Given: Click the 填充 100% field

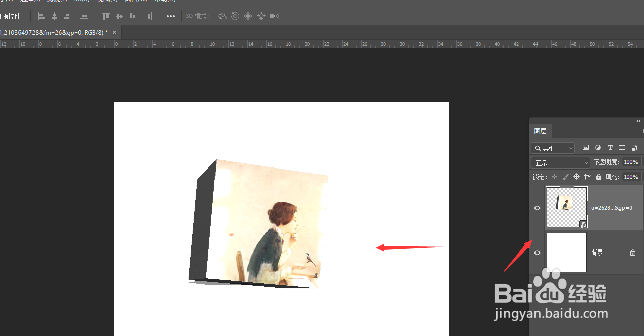Looking at the screenshot, I should (x=632, y=177).
